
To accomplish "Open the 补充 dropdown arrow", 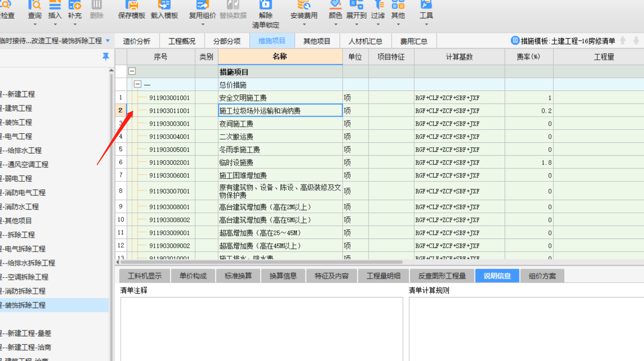I will (x=75, y=24).
